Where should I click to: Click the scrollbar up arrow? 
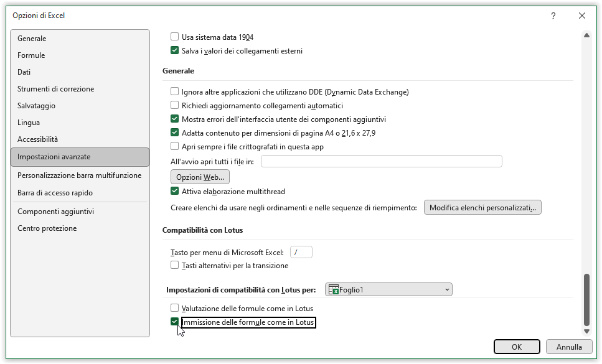[586, 35]
